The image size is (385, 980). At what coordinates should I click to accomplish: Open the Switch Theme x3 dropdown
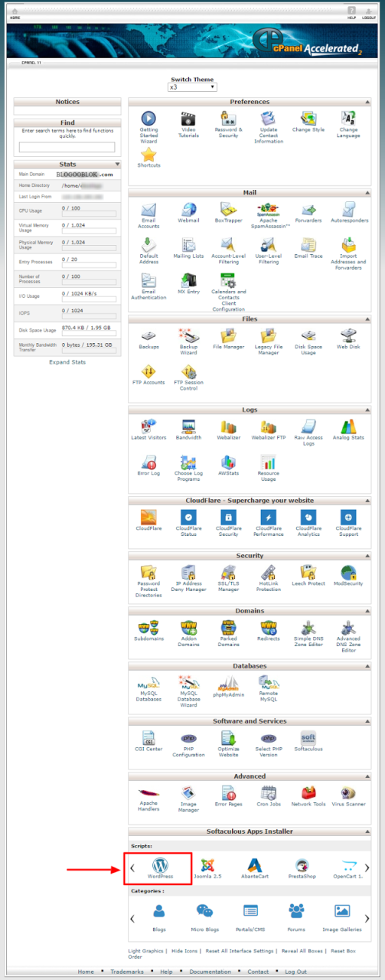click(x=192, y=87)
